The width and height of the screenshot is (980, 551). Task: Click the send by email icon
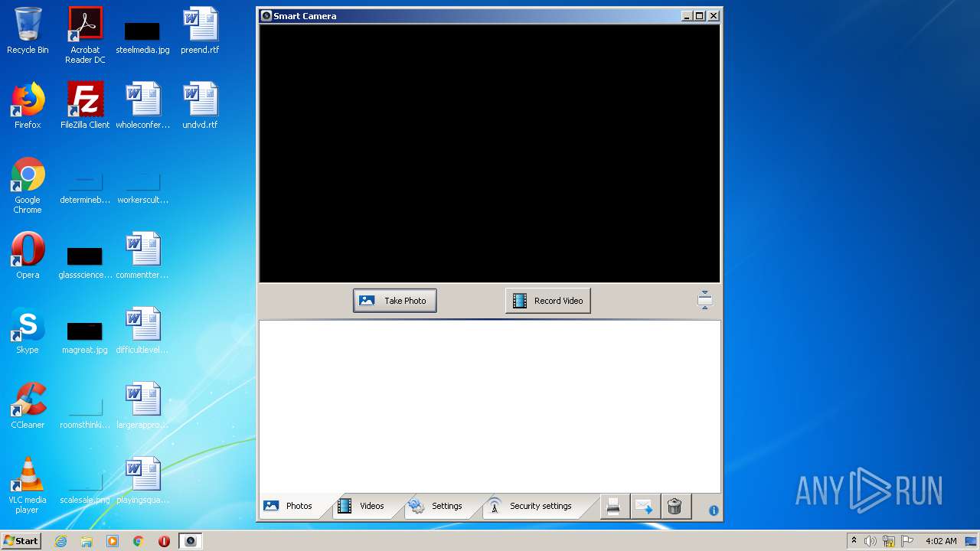pos(644,507)
